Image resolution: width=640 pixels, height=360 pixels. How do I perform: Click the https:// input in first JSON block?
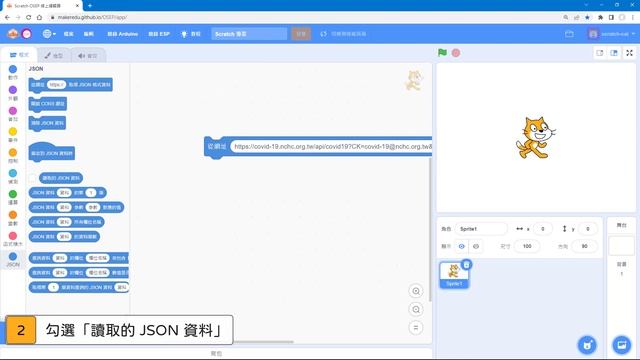pyautogui.click(x=56, y=84)
